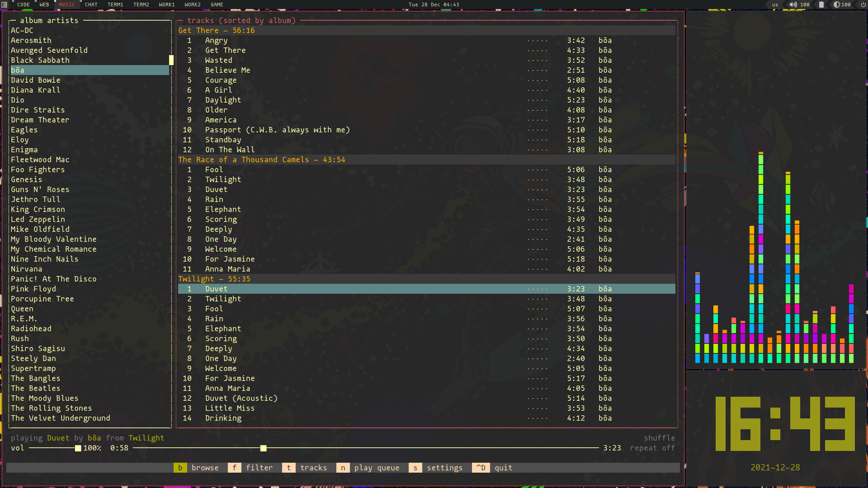Expand The Race of a Thousand Camels listing
Image resolution: width=868 pixels, height=488 pixels.
pos(261,160)
